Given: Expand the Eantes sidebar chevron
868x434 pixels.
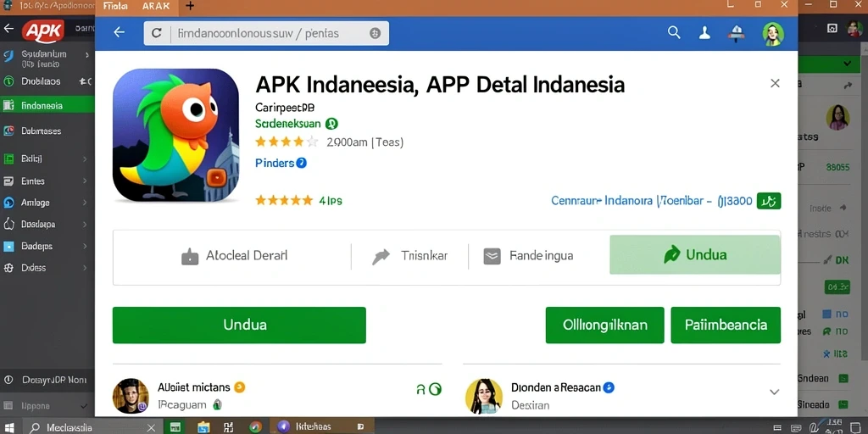Looking at the screenshot, I should 86,181.
